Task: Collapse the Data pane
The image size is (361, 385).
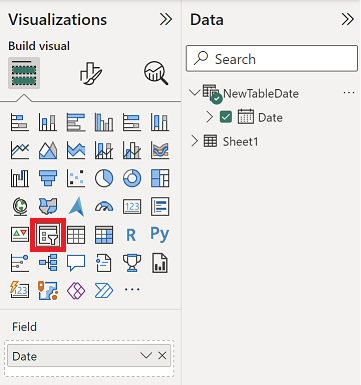Action: point(347,19)
